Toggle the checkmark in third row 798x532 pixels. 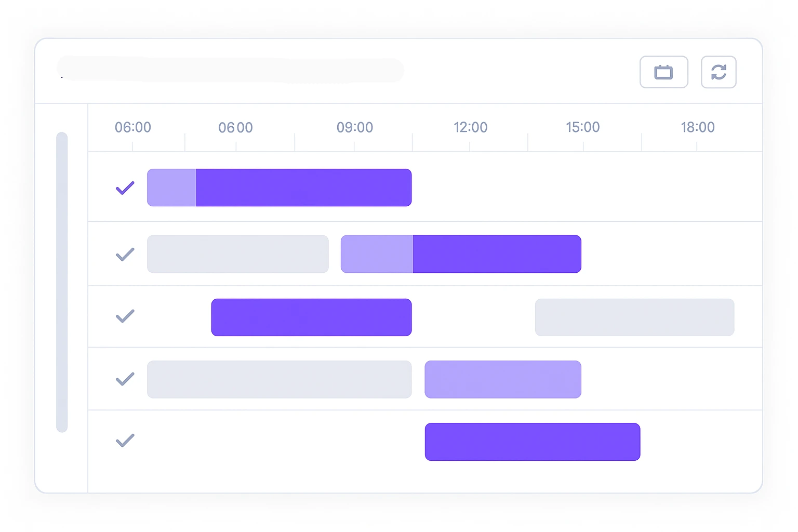(x=125, y=316)
